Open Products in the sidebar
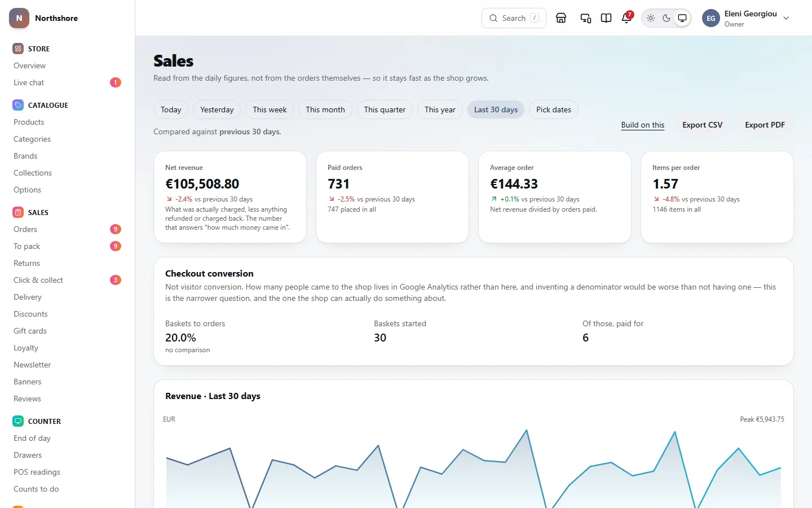The width and height of the screenshot is (812, 508). 29,122
